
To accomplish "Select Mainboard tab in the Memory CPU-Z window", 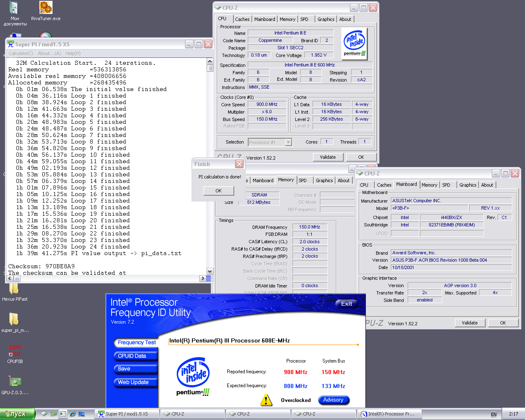I will click(x=263, y=180).
